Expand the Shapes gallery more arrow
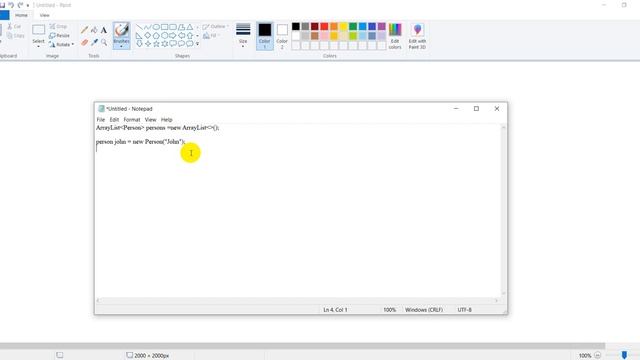This screenshot has width=640, height=360. pos(198,44)
